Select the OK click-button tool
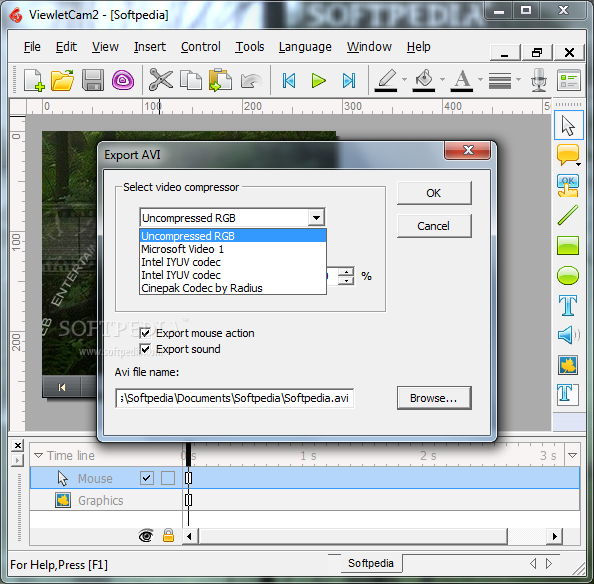The width and height of the screenshot is (594, 584). [567, 186]
